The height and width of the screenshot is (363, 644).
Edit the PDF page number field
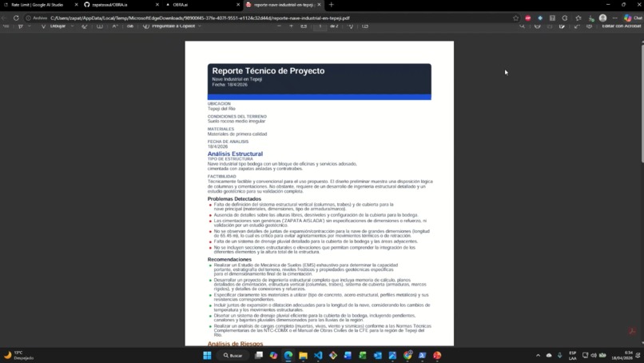(320, 26)
